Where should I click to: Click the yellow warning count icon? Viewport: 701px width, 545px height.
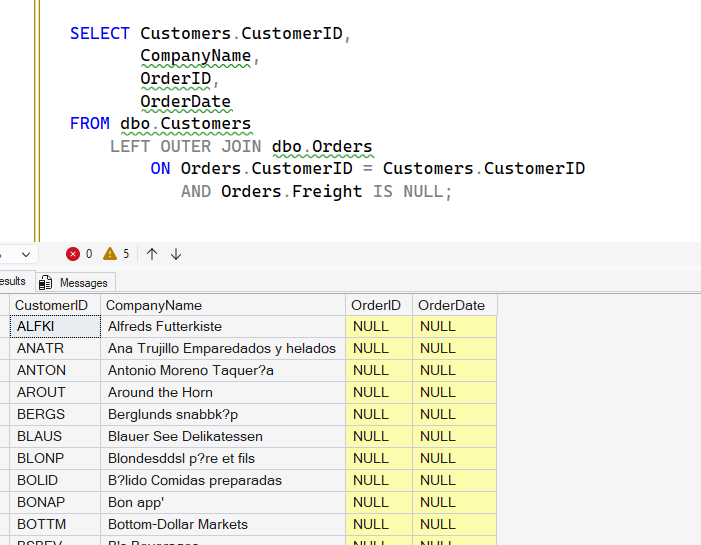click(110, 254)
